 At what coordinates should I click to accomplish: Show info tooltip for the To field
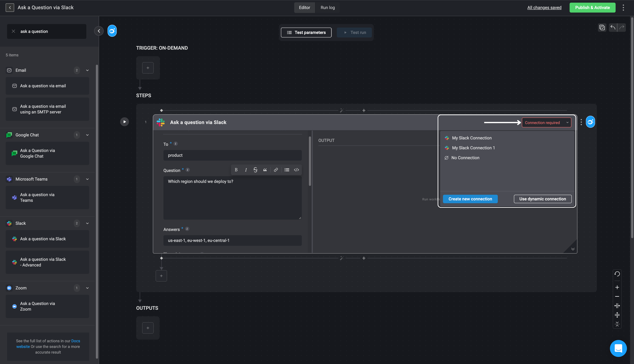(176, 143)
